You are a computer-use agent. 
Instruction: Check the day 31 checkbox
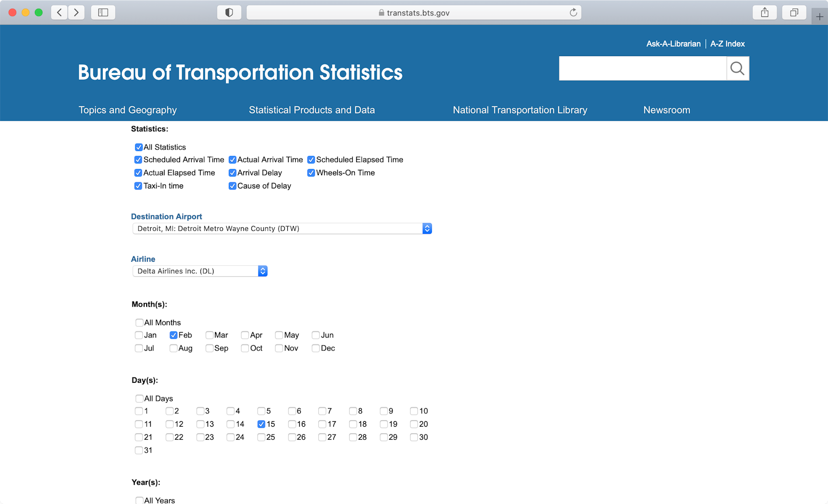139,450
